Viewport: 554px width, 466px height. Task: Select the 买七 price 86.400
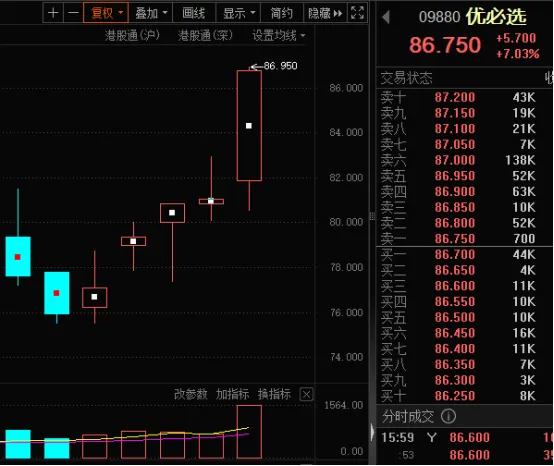click(x=455, y=349)
